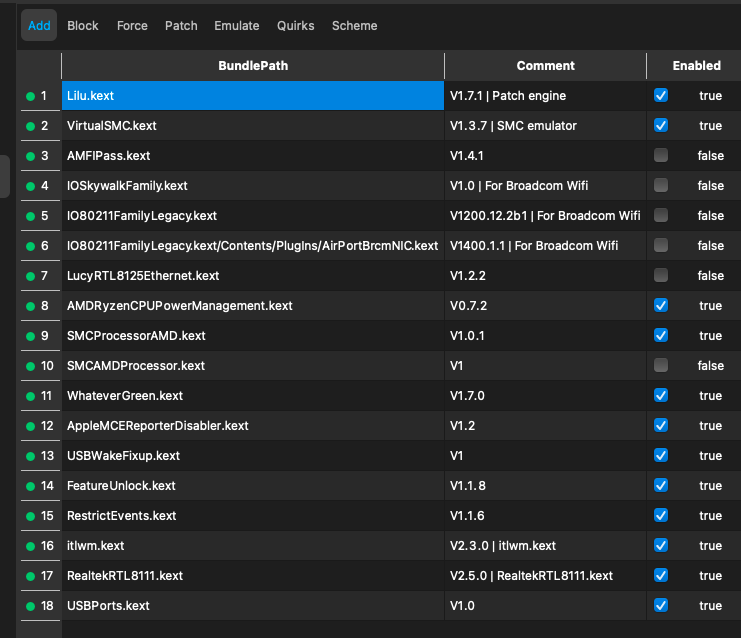This screenshot has height=638, width=741.
Task: Select RealtekRTL8111.kext bundle path cell
Action: coord(253,576)
